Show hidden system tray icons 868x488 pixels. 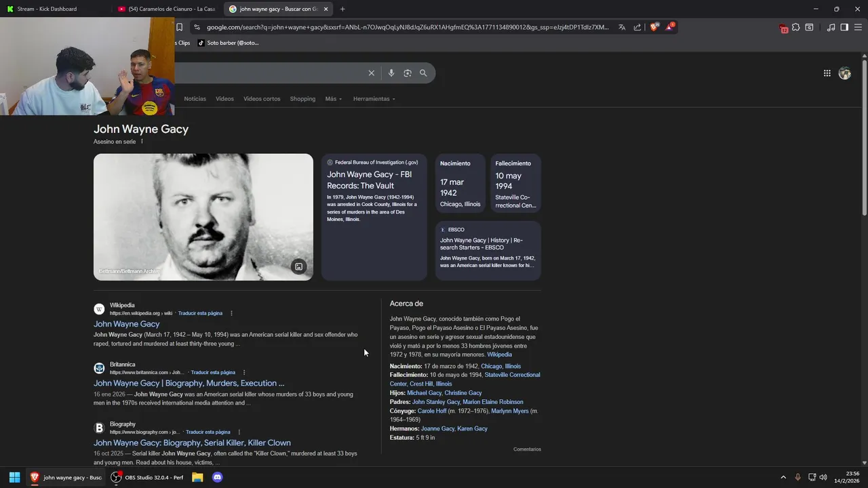tap(783, 477)
